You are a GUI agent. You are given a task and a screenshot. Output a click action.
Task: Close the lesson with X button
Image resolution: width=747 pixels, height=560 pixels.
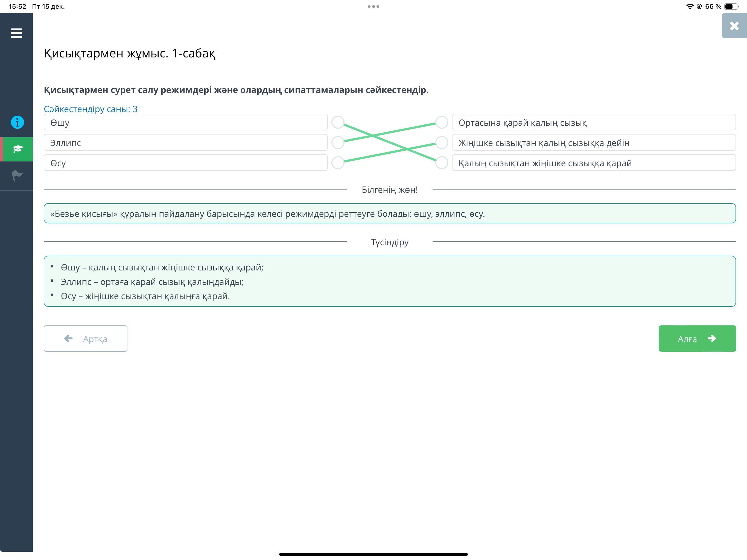coord(734,26)
